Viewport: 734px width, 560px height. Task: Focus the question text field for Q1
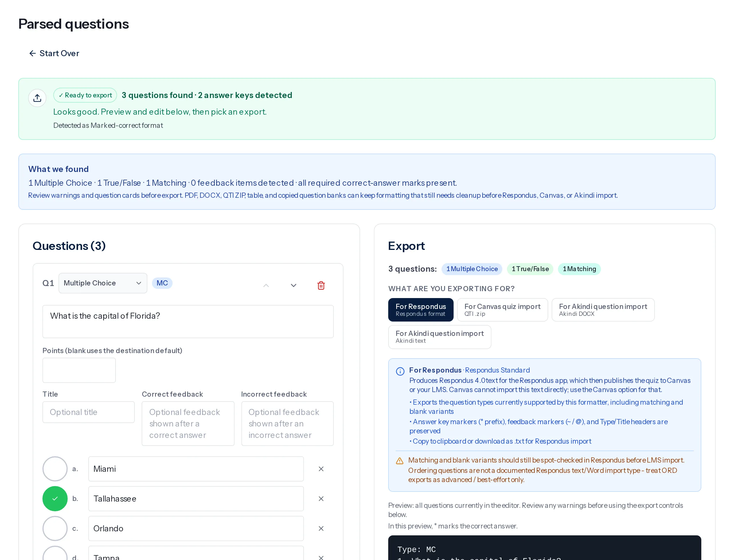[x=188, y=321]
